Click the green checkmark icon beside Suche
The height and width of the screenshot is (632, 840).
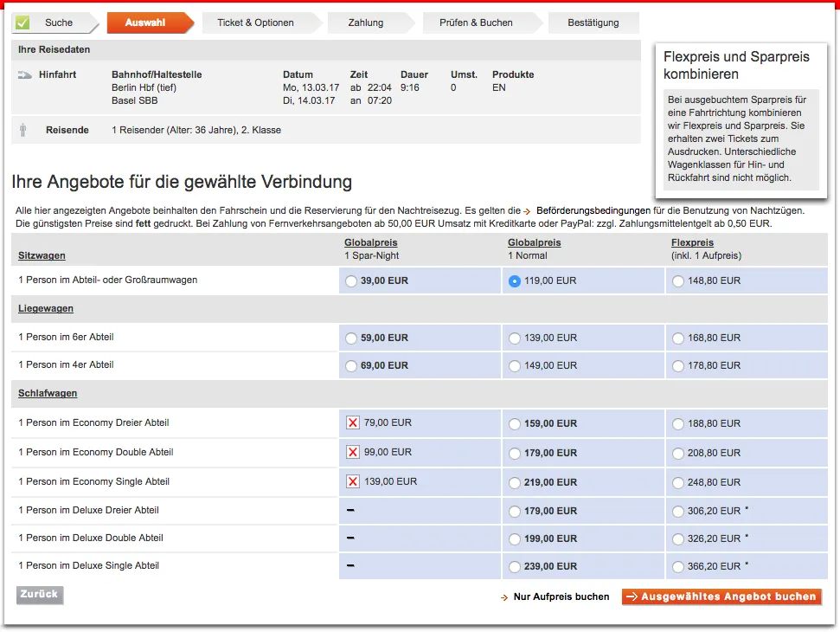click(x=22, y=23)
